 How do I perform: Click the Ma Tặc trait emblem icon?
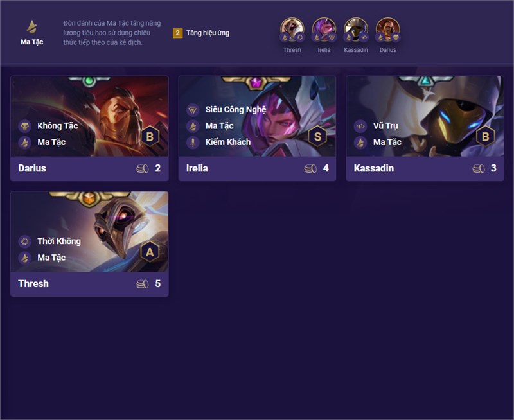[x=31, y=26]
